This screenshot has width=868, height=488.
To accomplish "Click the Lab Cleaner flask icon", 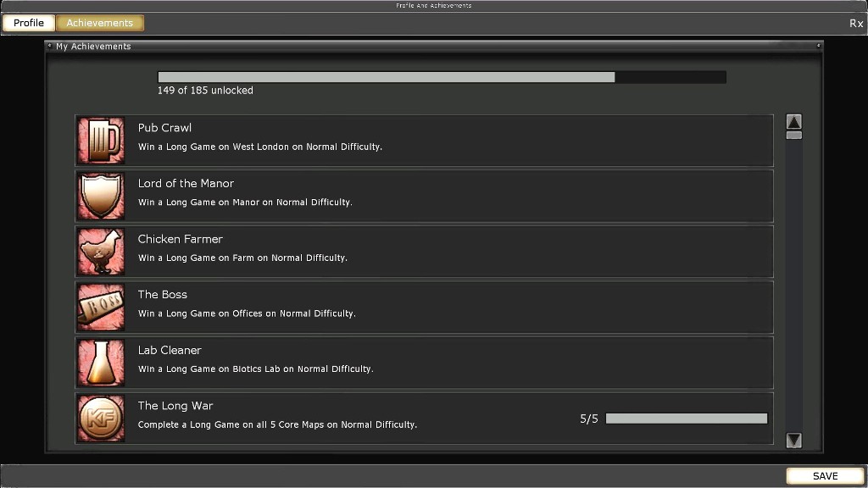I will 101,363.
